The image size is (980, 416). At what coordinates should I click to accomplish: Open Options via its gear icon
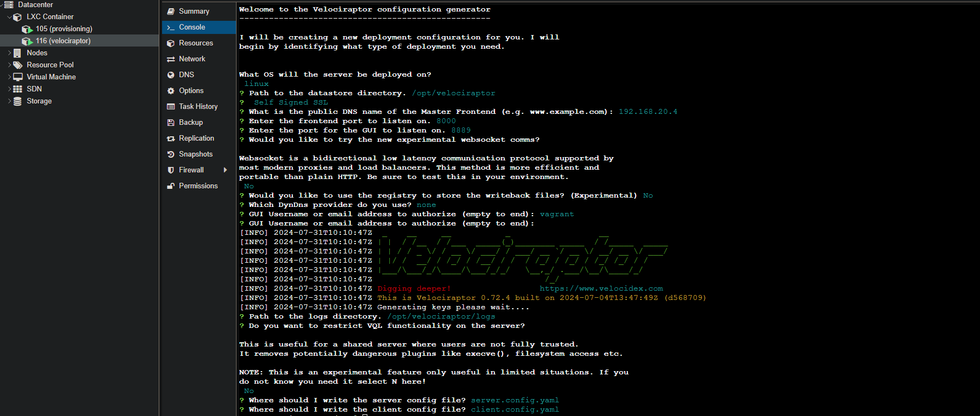[171, 91]
